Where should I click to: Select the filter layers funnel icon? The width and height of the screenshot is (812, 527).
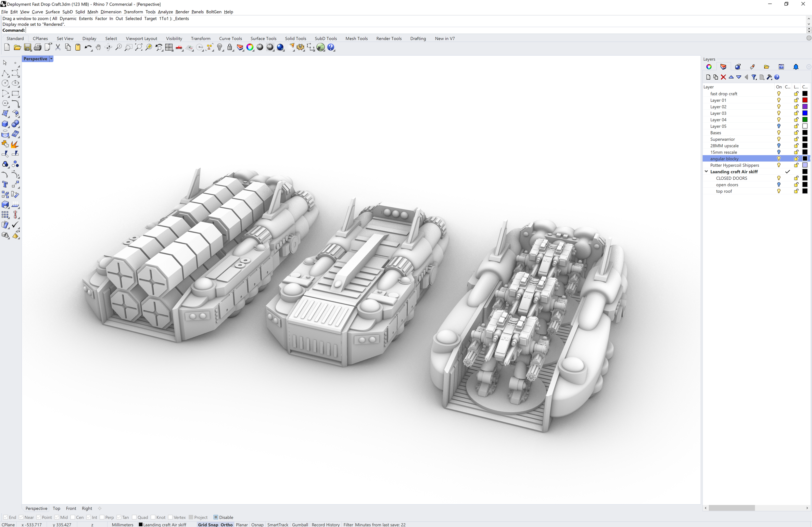pos(754,77)
